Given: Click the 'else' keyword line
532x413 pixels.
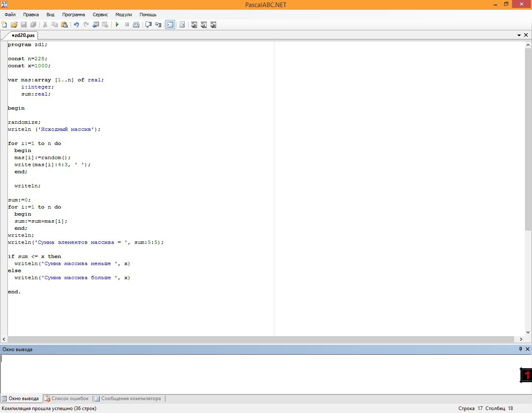Looking at the screenshot, I should (15, 270).
